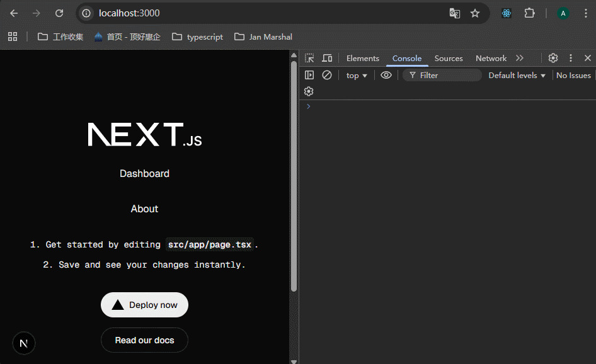Expand more DevTools tabs chevron
This screenshot has height=364, width=596.
click(520, 58)
